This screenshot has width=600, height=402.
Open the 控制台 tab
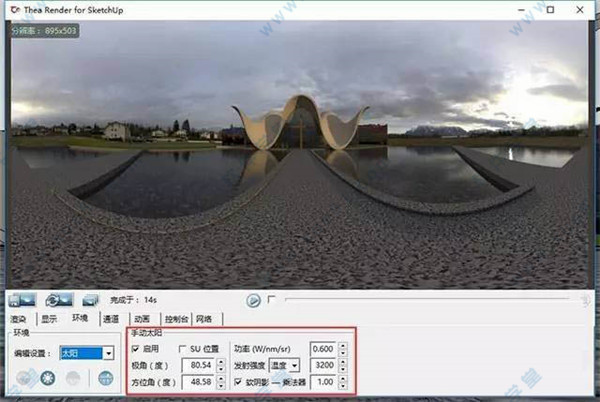pos(176,319)
